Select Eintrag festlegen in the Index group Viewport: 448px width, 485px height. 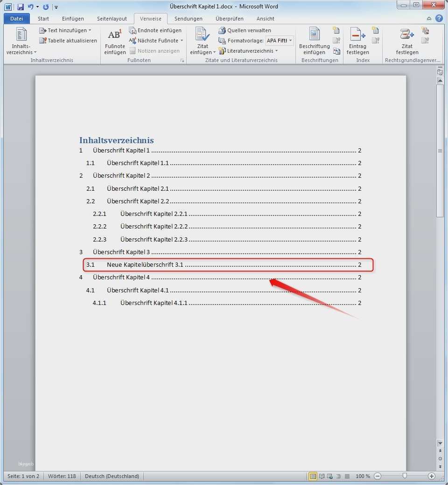click(x=357, y=41)
